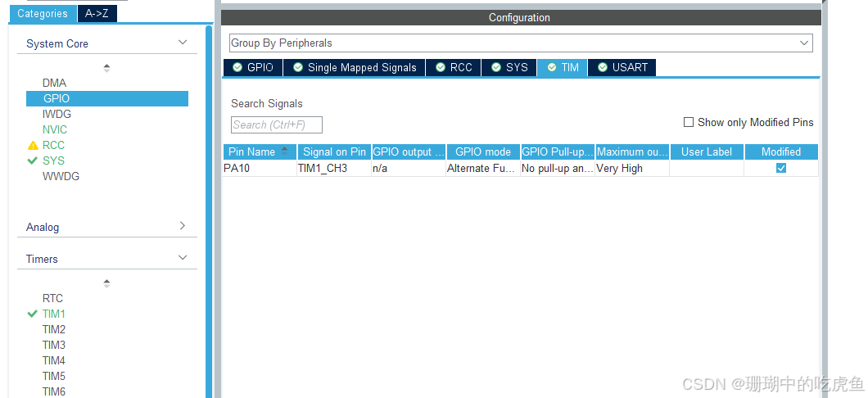The width and height of the screenshot is (868, 398).
Task: Open RCC with warning icon
Action: point(53,145)
